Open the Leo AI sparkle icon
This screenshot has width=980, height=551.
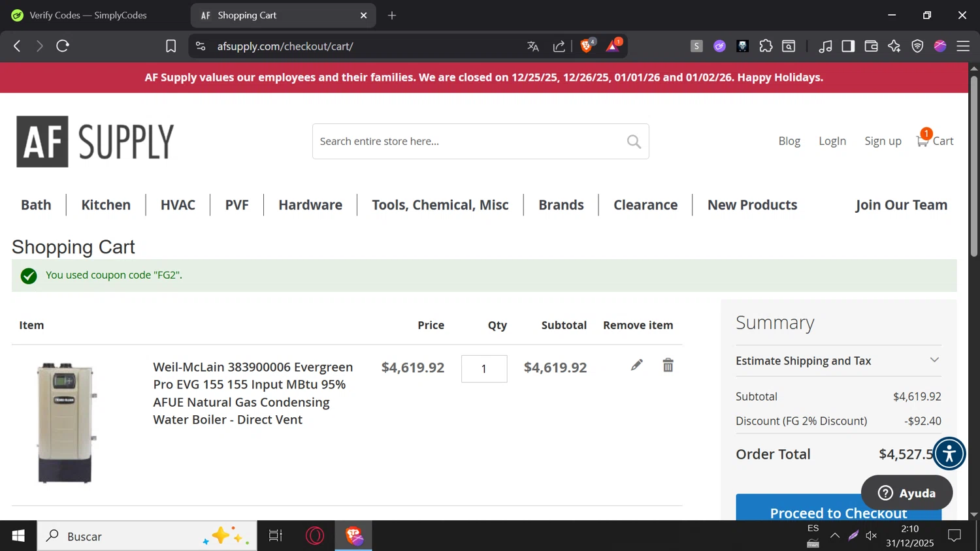point(894,46)
